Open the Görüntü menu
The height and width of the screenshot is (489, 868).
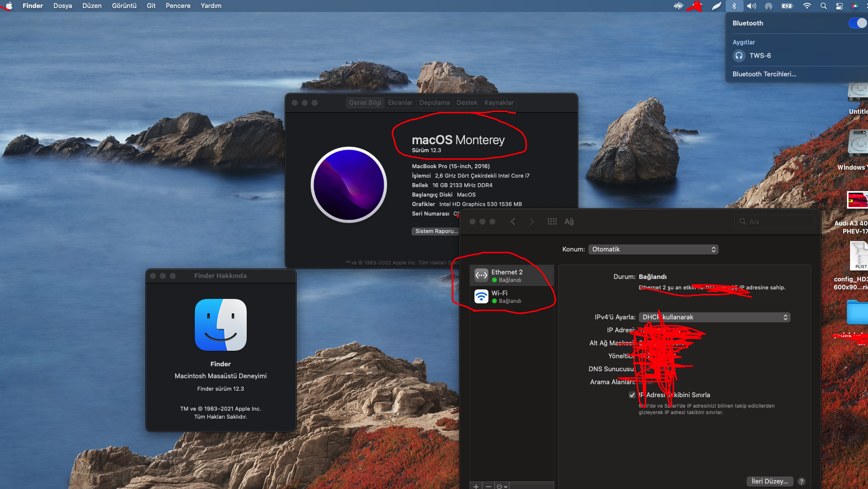coord(124,6)
